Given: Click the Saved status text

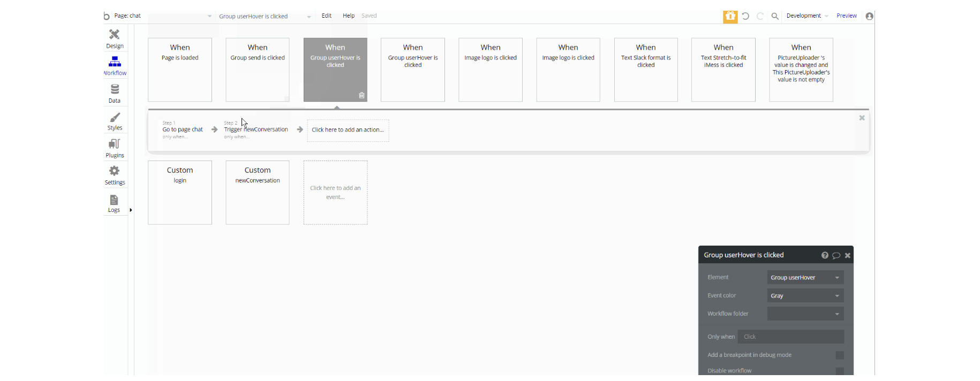Looking at the screenshot, I should click(369, 16).
